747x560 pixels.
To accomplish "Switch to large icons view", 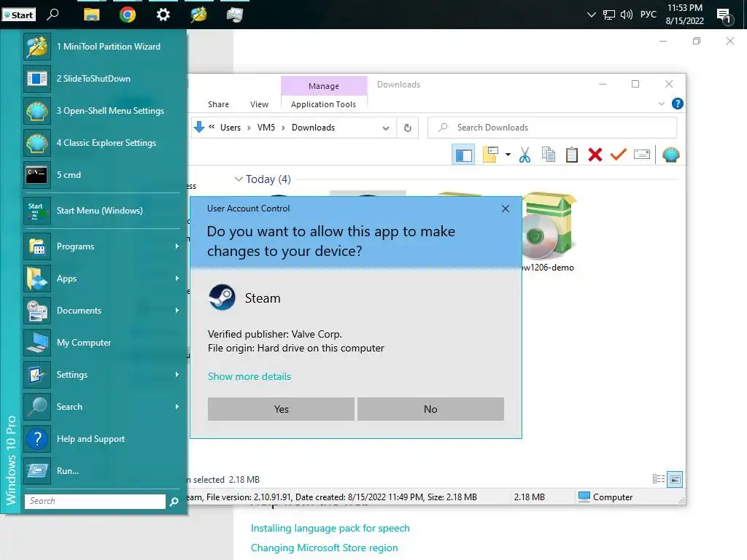I will pyautogui.click(x=675, y=479).
